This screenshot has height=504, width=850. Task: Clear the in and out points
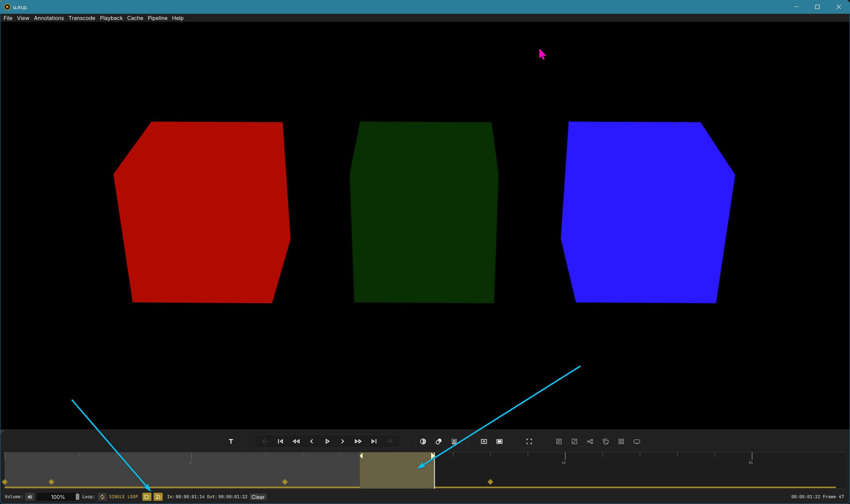(258, 497)
